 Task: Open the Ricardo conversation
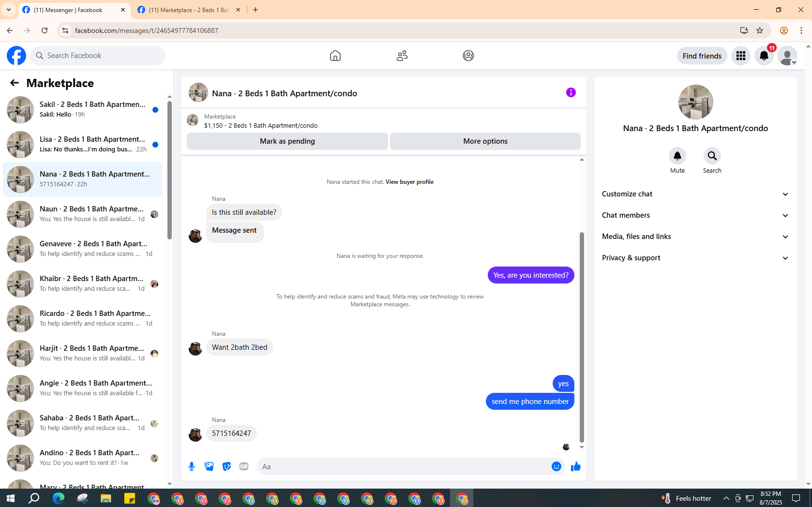(x=83, y=319)
